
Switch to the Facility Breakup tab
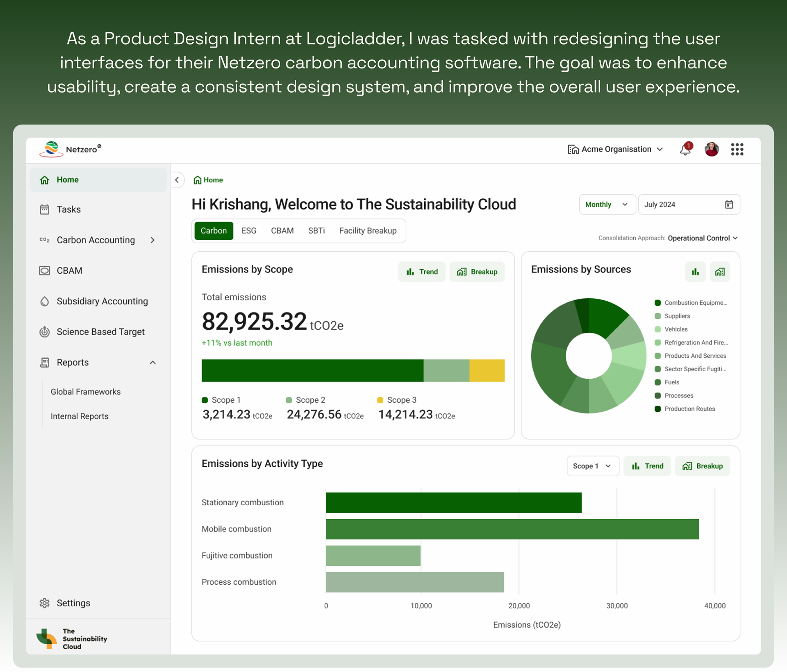pos(368,231)
